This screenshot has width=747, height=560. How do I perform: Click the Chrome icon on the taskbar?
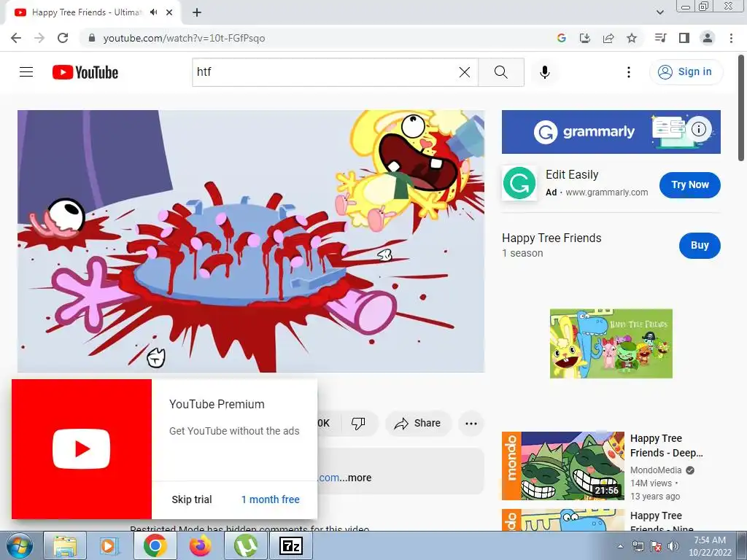click(x=155, y=545)
